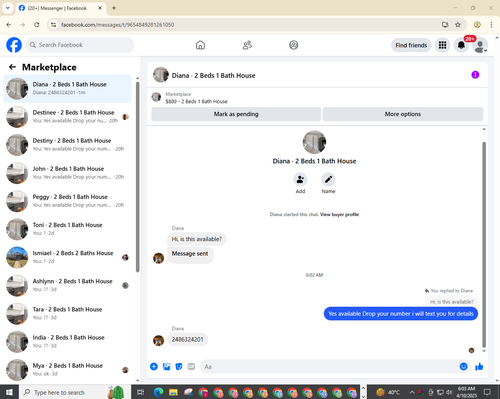The height and width of the screenshot is (399, 500).
Task: Open Microsoft Edge from taskbar
Action: (x=158, y=392)
